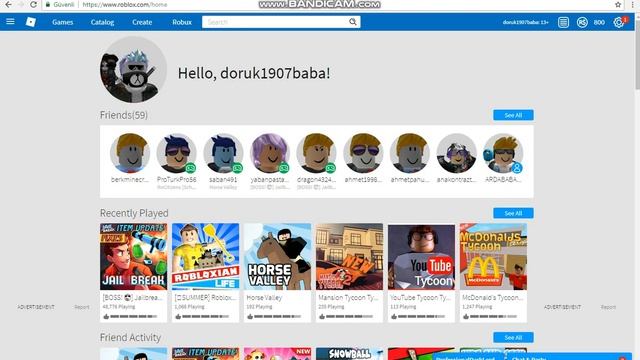Click Mansion Tycoon game title text

point(348,298)
